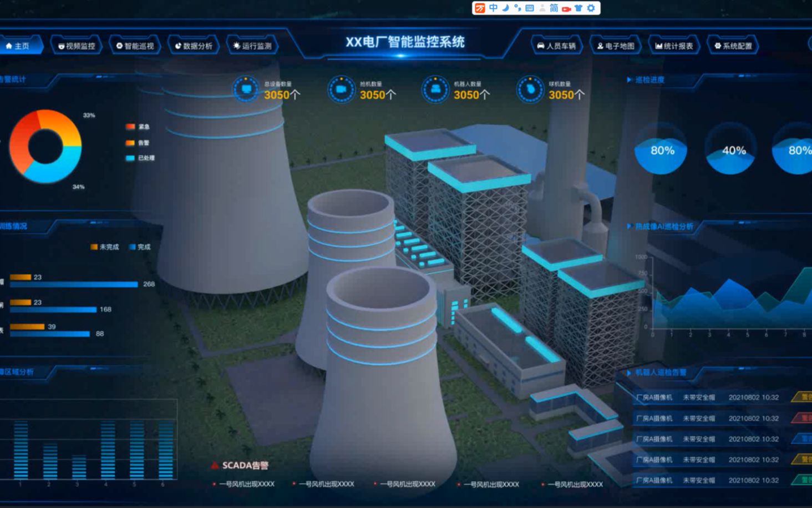Collapse the 机器人巡检告警 panel arrow
812x508 pixels.
629,373
